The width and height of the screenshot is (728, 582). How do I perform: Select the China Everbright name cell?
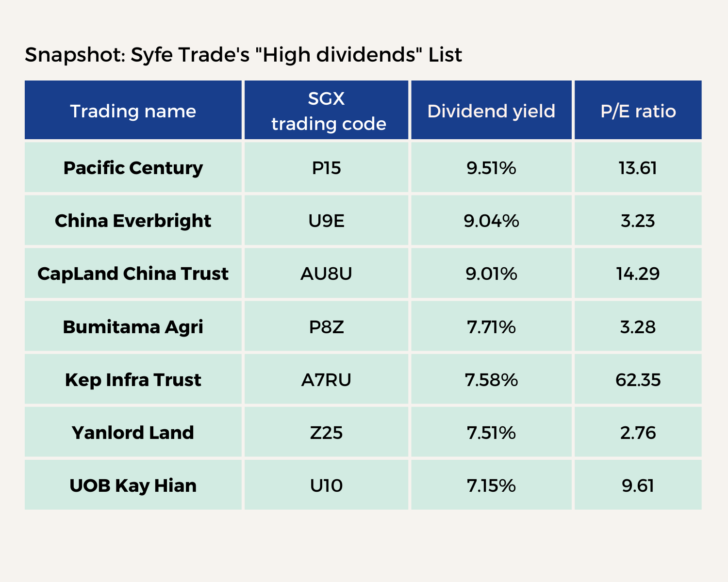tap(133, 221)
